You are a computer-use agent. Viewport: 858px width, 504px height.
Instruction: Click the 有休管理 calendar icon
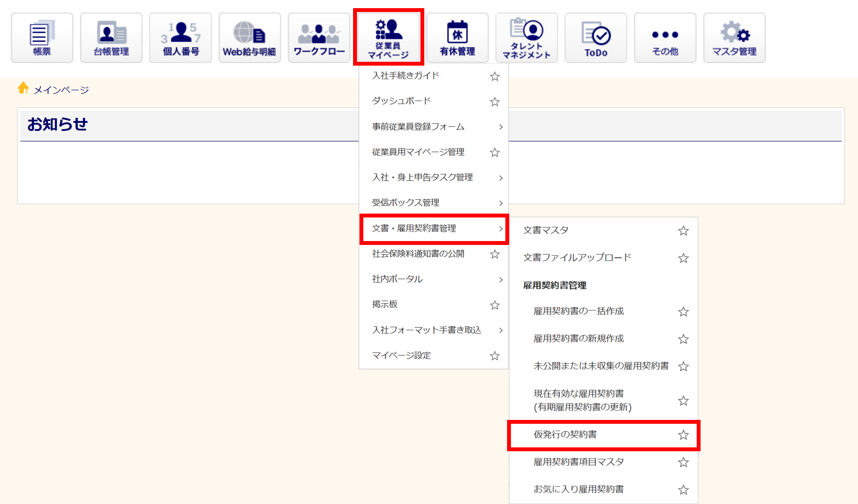point(457,38)
